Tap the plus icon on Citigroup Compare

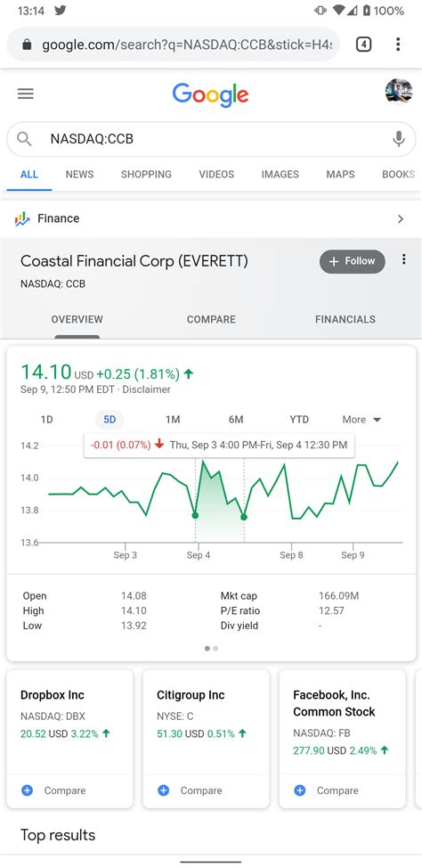pyautogui.click(x=163, y=790)
